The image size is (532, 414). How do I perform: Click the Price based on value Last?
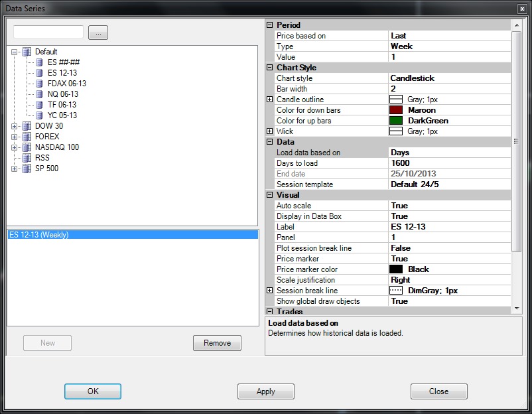(x=398, y=36)
